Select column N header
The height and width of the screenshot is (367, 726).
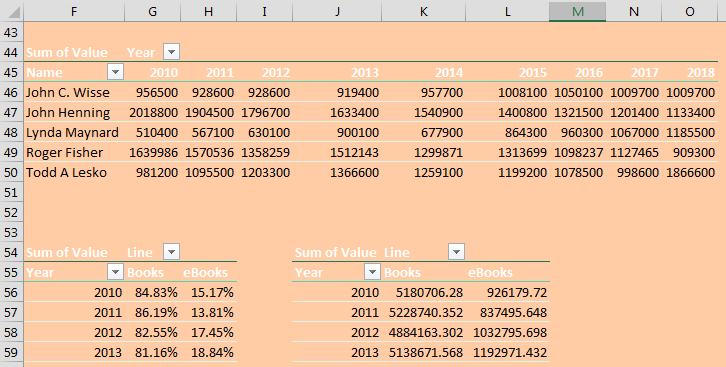[633, 11]
